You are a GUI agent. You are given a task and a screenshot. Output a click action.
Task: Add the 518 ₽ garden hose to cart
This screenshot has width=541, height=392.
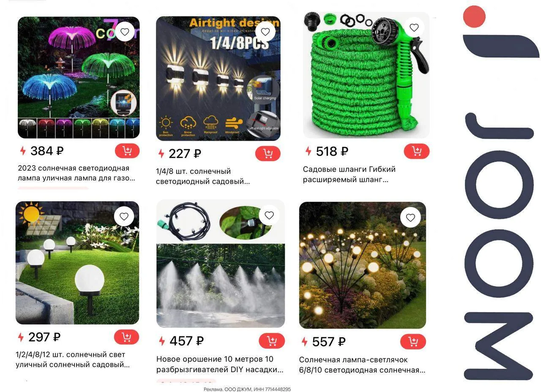click(417, 151)
